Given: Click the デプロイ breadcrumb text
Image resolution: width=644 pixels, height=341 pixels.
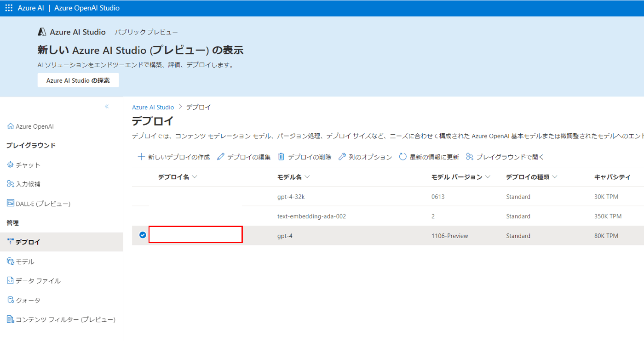Looking at the screenshot, I should click(x=199, y=107).
